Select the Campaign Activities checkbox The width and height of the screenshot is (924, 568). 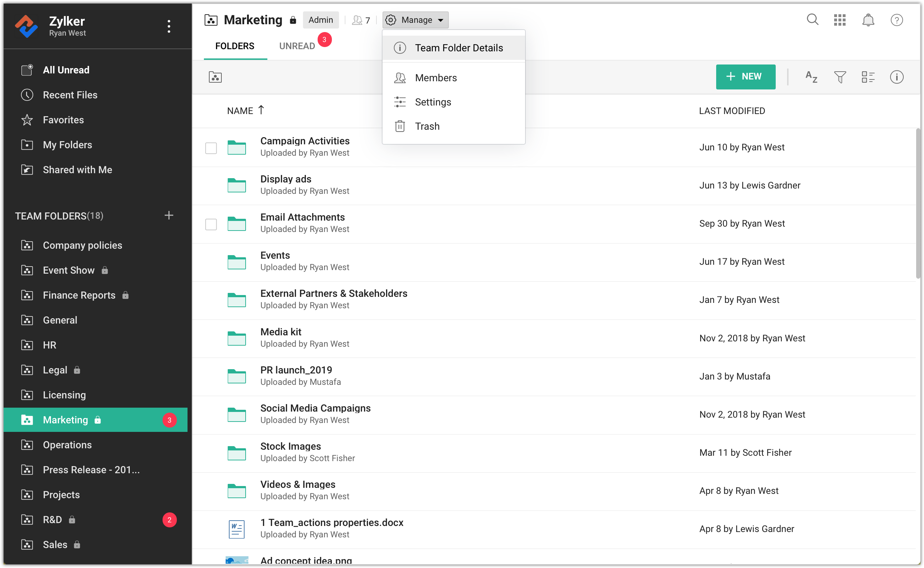click(x=211, y=148)
